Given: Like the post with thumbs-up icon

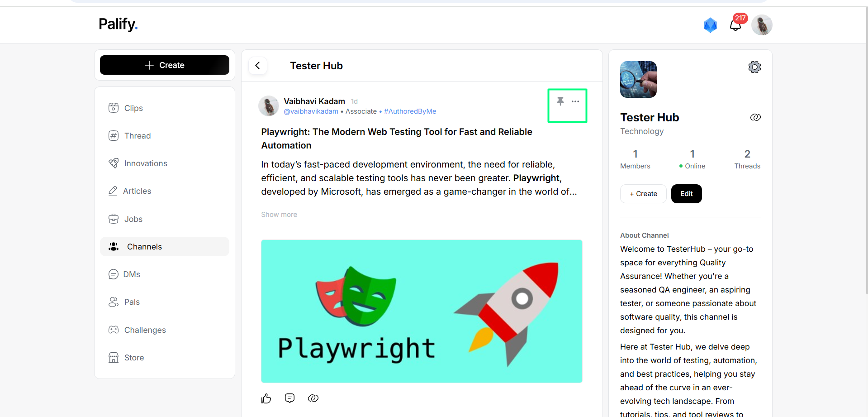Looking at the screenshot, I should tap(266, 398).
